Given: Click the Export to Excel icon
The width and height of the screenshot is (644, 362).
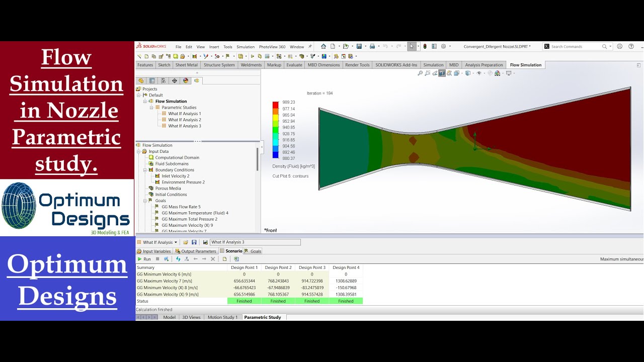Looking at the screenshot, I should 236,259.
